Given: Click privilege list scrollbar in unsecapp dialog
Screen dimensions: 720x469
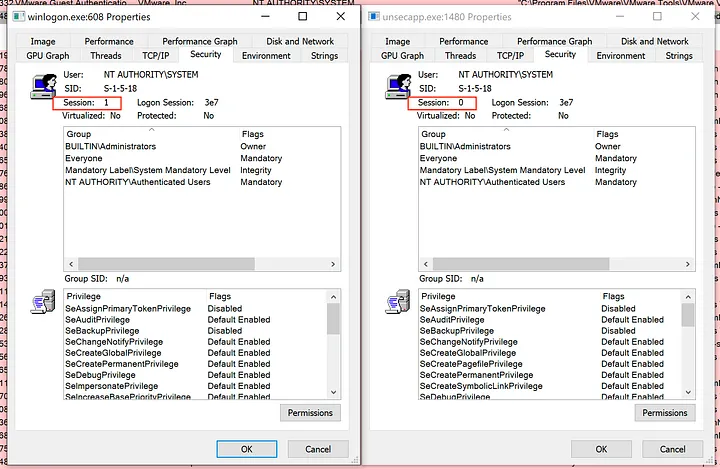Looking at the screenshot, I should click(688, 350).
